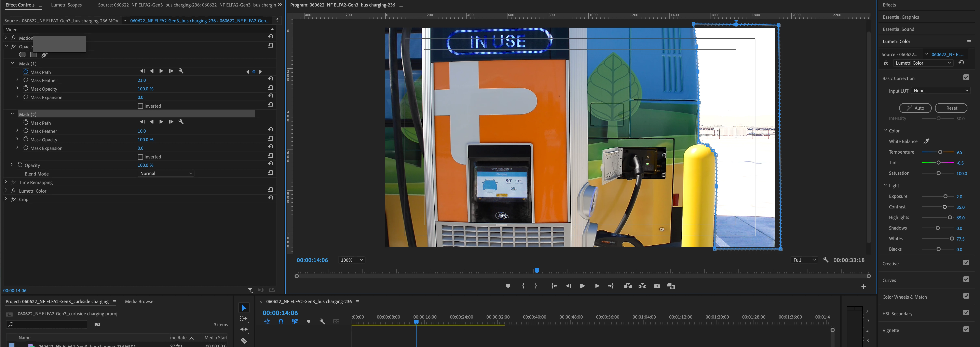Select the free draw bezier pen mask tool
980x347 pixels.
44,55
